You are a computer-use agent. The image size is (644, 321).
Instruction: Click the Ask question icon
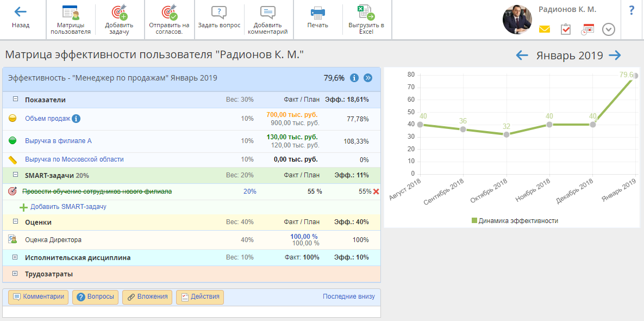[x=218, y=13]
